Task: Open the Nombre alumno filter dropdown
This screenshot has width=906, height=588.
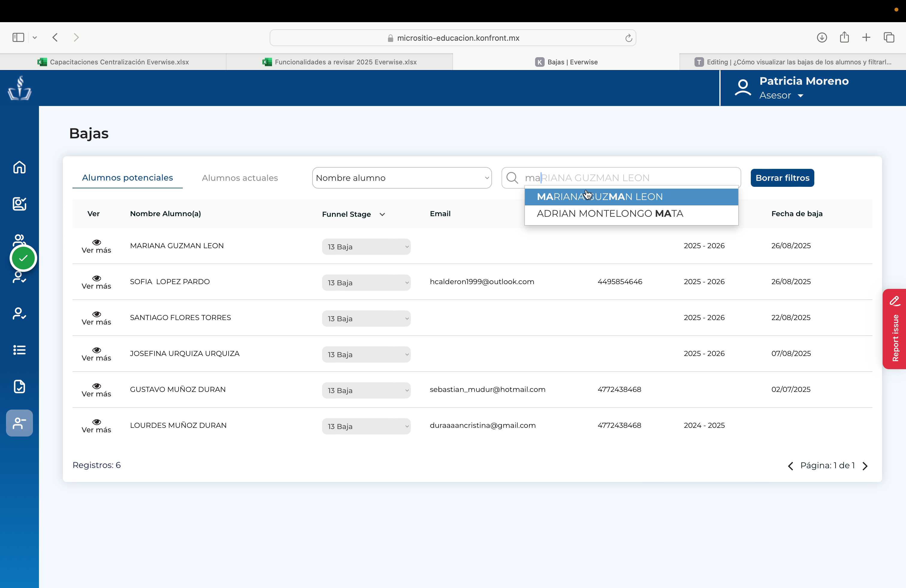Action: [401, 178]
